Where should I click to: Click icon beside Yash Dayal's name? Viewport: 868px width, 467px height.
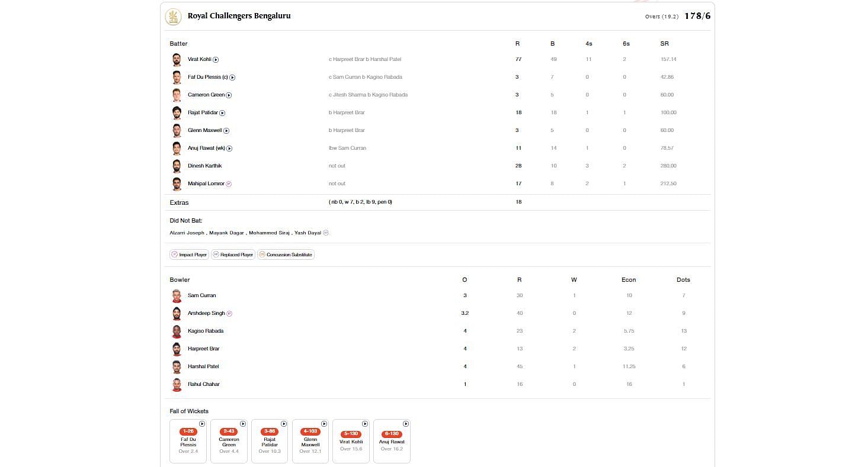(326, 233)
